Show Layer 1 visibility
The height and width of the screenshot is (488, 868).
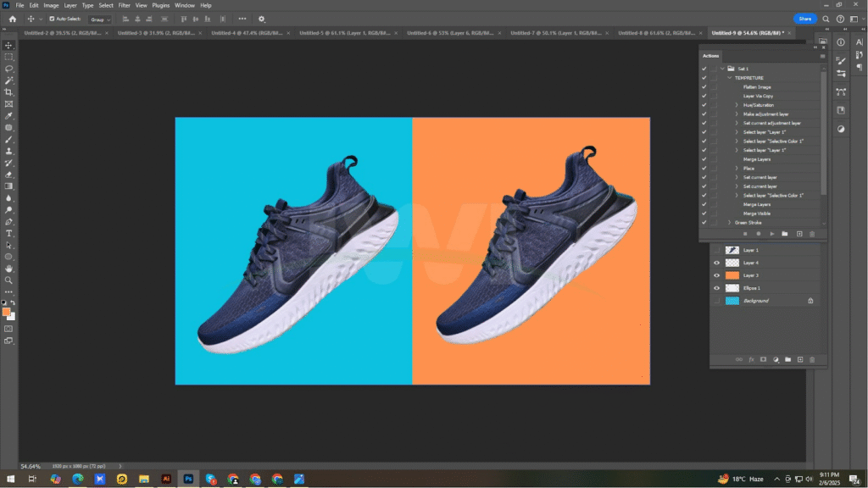click(x=717, y=250)
